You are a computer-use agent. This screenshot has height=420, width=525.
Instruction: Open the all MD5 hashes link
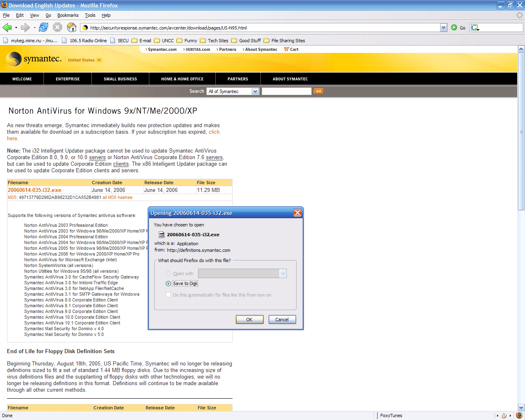click(x=117, y=197)
